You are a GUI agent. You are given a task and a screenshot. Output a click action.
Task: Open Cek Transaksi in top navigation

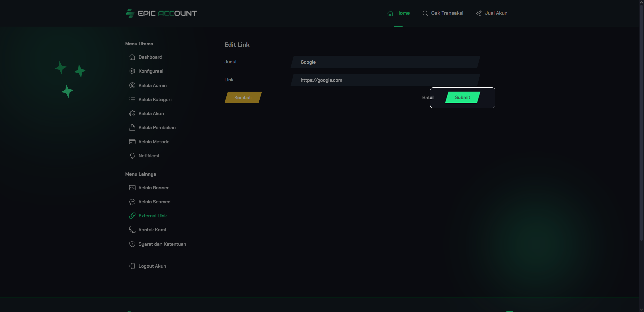point(443,13)
